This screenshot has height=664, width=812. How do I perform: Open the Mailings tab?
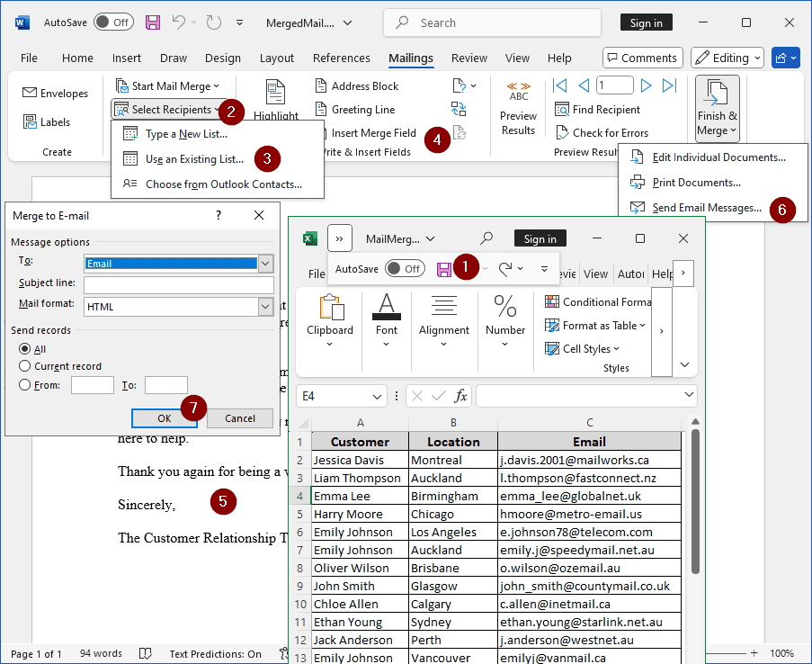click(411, 58)
